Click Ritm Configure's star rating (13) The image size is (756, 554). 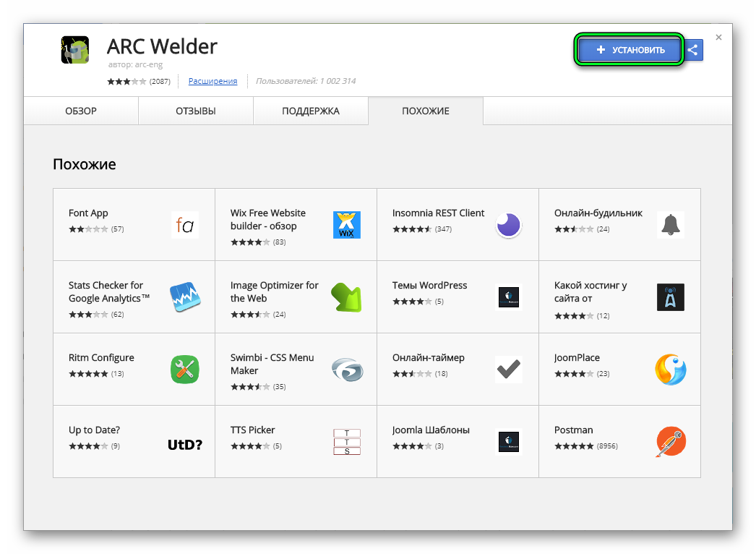(96, 373)
